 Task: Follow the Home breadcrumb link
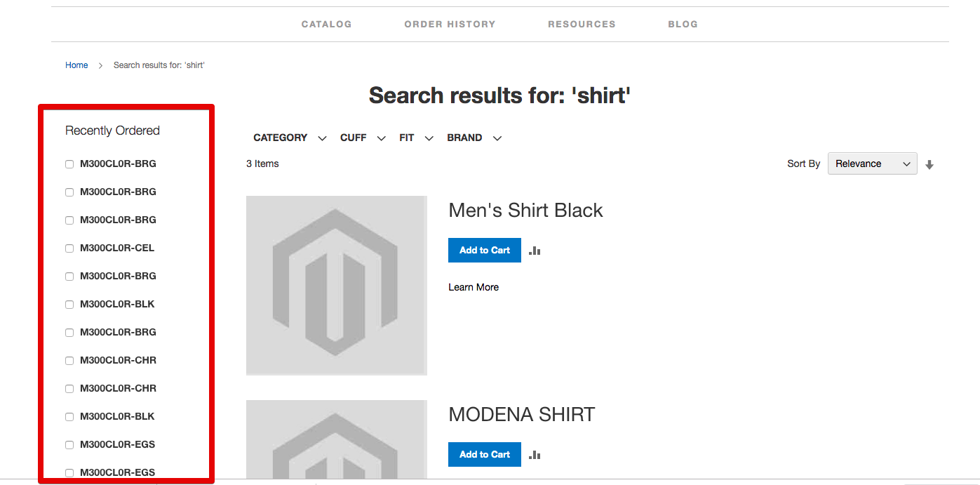pos(76,65)
